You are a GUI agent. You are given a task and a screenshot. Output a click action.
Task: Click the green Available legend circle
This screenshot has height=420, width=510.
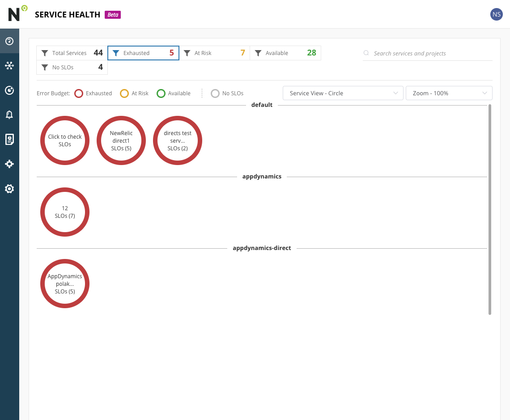pos(161,93)
